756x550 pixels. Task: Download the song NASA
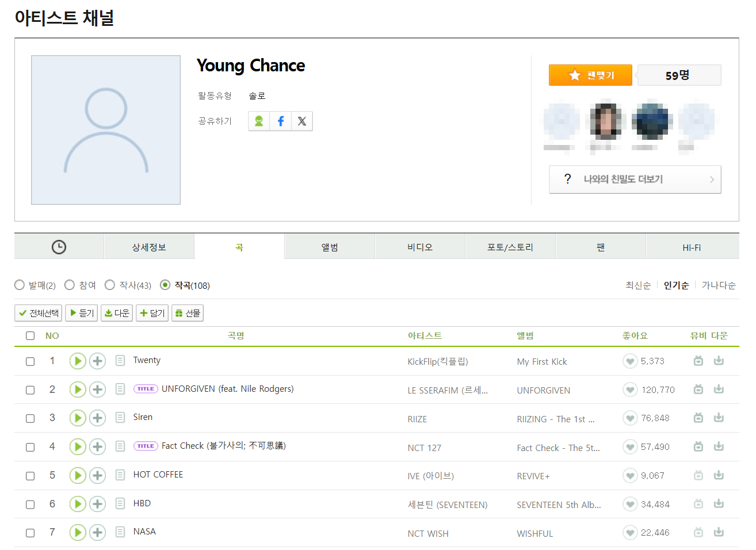coord(719,532)
